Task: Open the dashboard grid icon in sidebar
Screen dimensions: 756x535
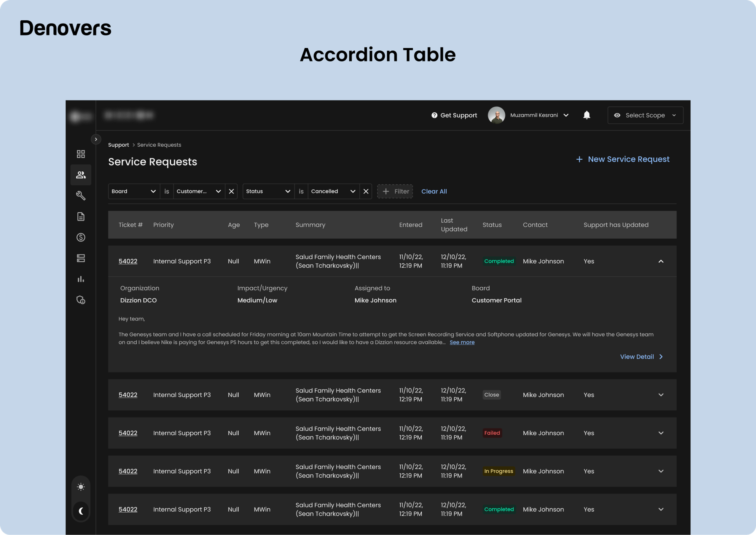Action: [81, 154]
